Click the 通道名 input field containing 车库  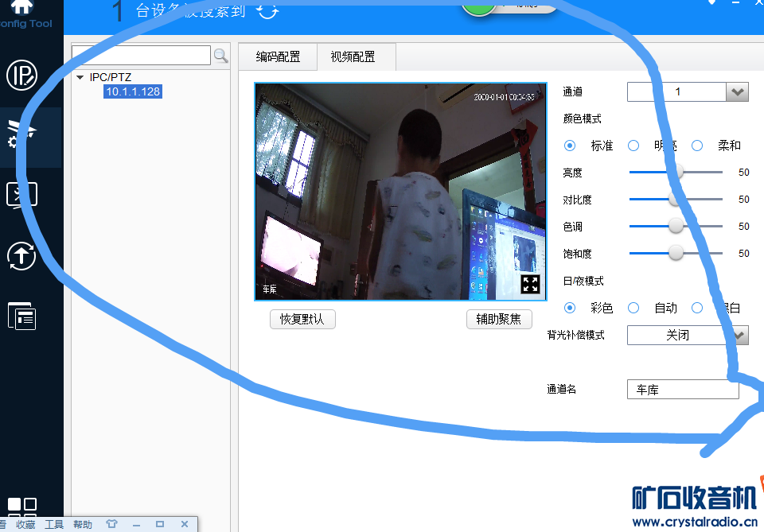click(683, 390)
